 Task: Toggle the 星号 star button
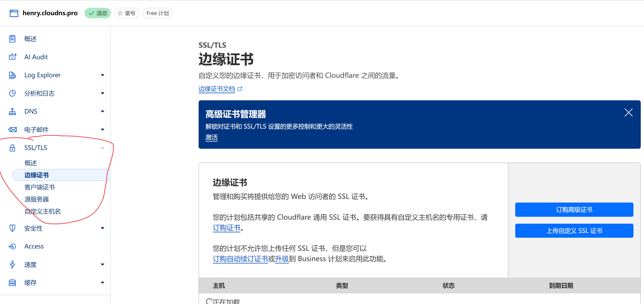click(126, 13)
